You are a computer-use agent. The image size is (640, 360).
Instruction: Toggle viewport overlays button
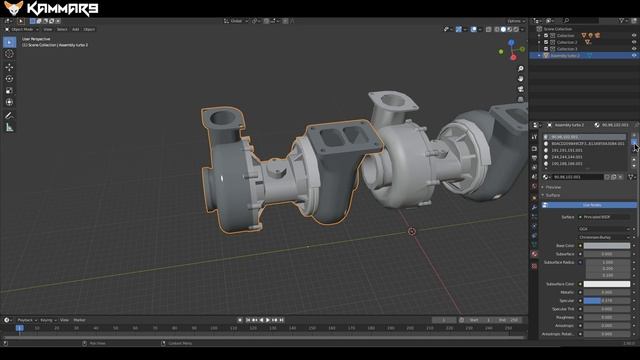point(473,29)
